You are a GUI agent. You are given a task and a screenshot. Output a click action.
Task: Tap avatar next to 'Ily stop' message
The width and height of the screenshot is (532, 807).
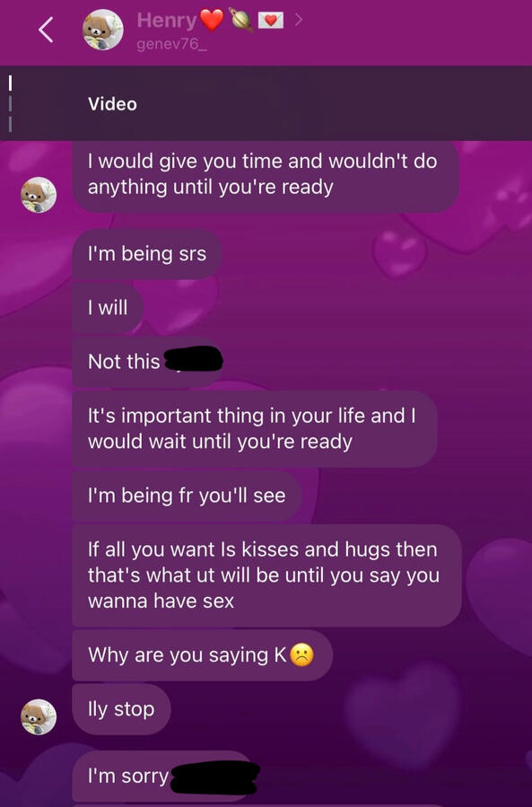tap(39, 716)
